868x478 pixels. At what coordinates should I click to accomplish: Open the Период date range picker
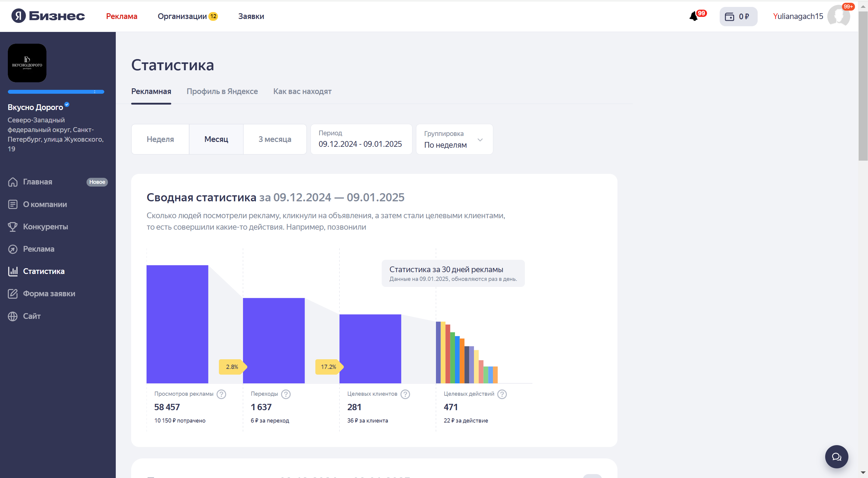361,140
